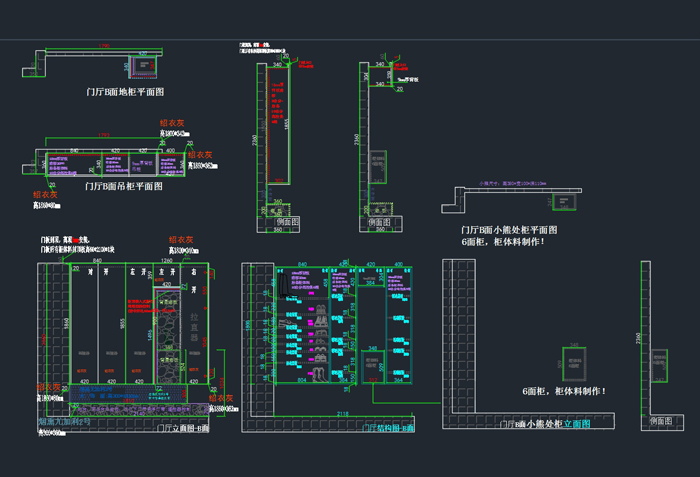Select the 门厅B面吊柜平面图 drawing title
The image size is (700, 477).
tap(122, 186)
